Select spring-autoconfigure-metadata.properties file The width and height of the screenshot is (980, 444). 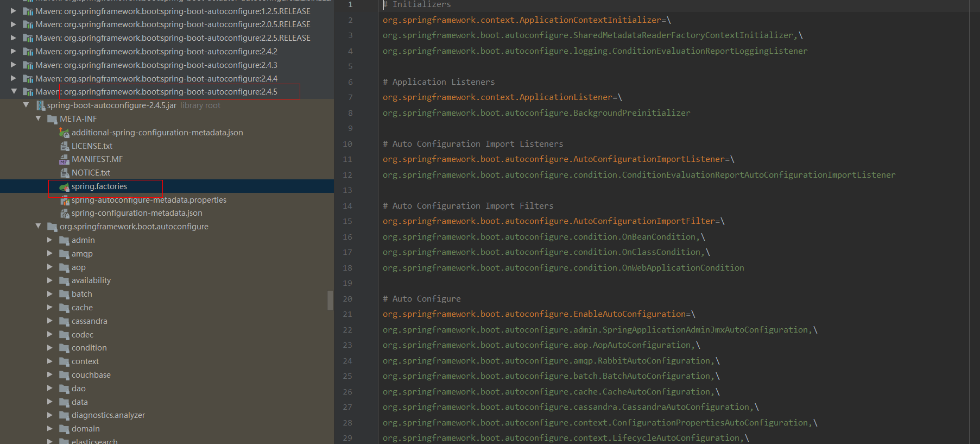(149, 199)
